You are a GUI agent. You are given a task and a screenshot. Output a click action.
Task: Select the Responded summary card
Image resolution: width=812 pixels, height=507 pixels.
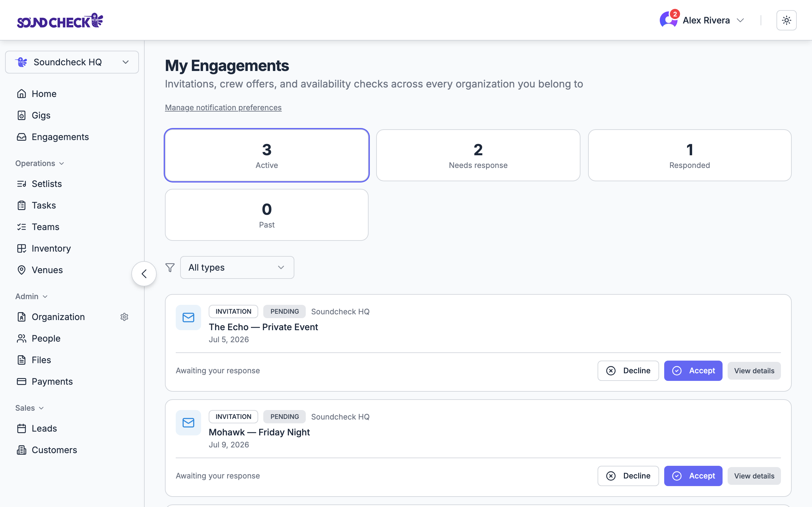point(690,155)
